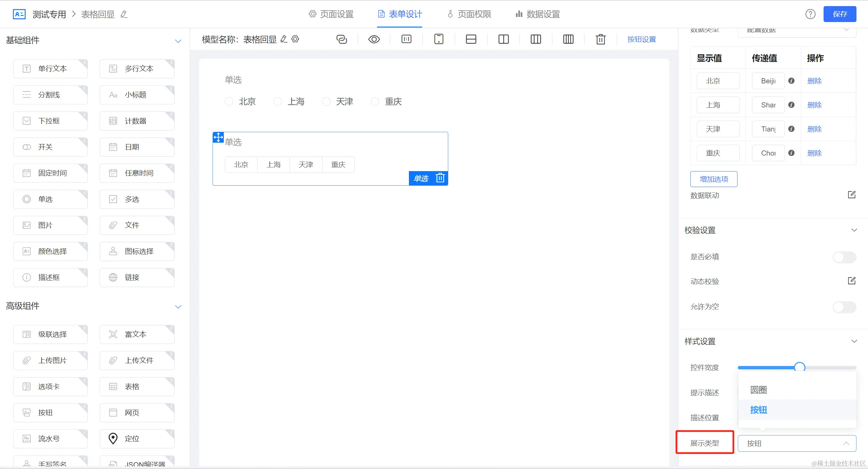This screenshot has width=868, height=469.
Task: Toggle the 允许为空 switch
Action: point(844,307)
